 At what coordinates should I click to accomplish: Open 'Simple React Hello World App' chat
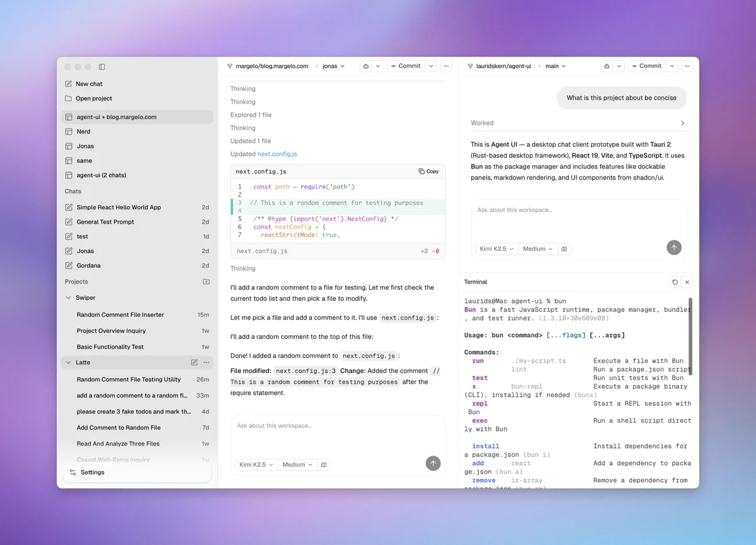coord(137,207)
